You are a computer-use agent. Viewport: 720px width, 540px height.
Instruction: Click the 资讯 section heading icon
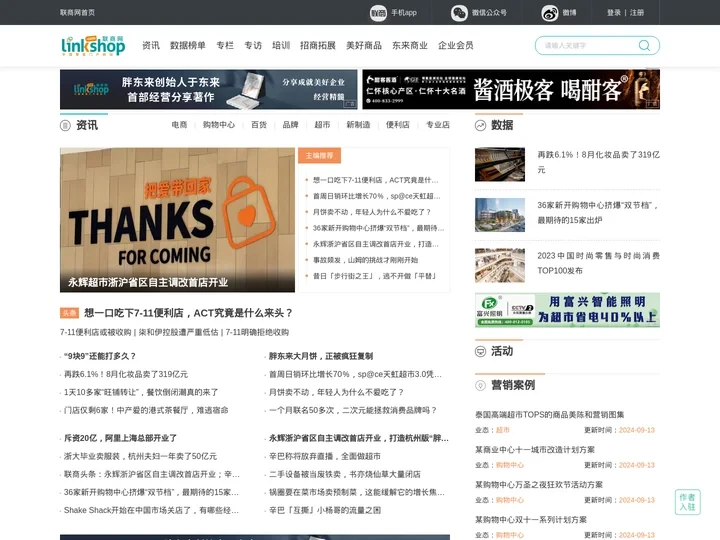point(65,125)
